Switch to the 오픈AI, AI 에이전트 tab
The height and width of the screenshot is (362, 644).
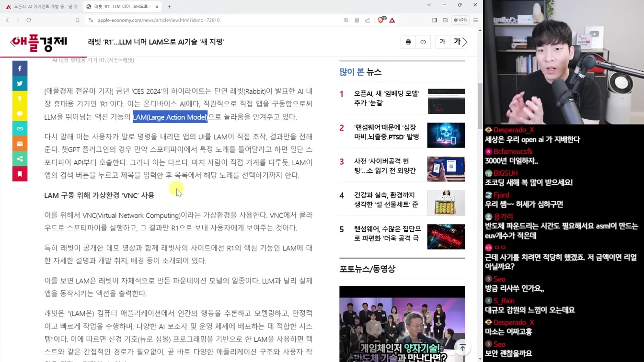tap(42, 7)
